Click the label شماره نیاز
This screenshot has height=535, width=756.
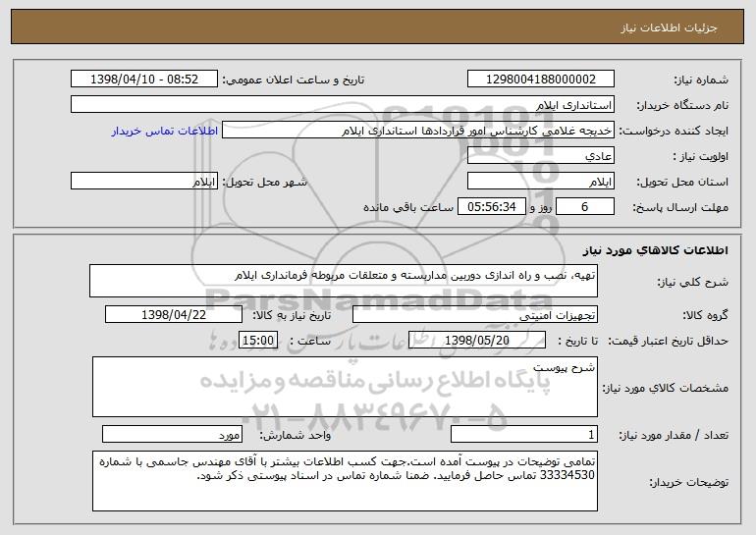pos(701,80)
